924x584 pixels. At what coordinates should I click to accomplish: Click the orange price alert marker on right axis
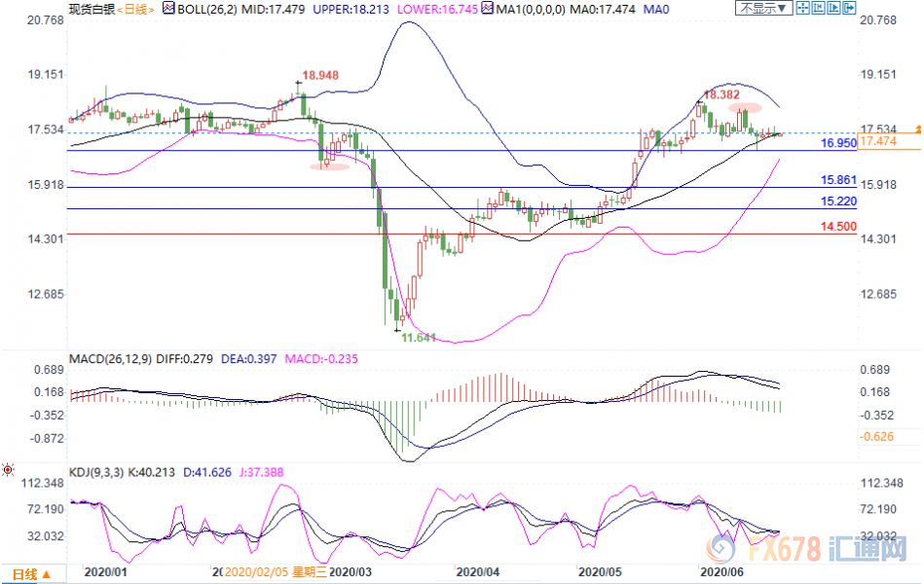click(917, 129)
